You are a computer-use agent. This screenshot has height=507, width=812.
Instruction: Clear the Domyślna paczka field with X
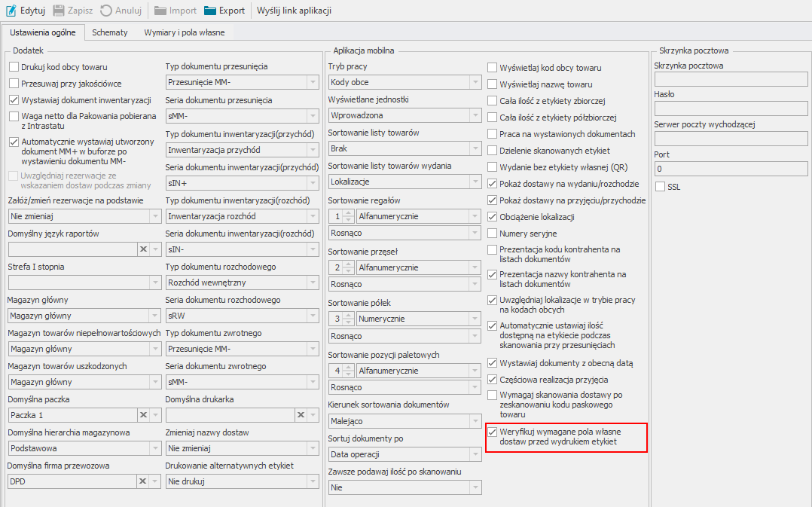click(142, 415)
